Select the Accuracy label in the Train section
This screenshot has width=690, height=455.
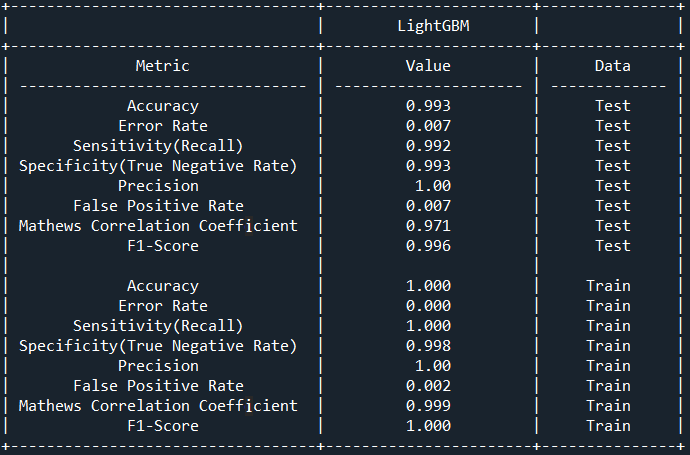[x=162, y=286]
